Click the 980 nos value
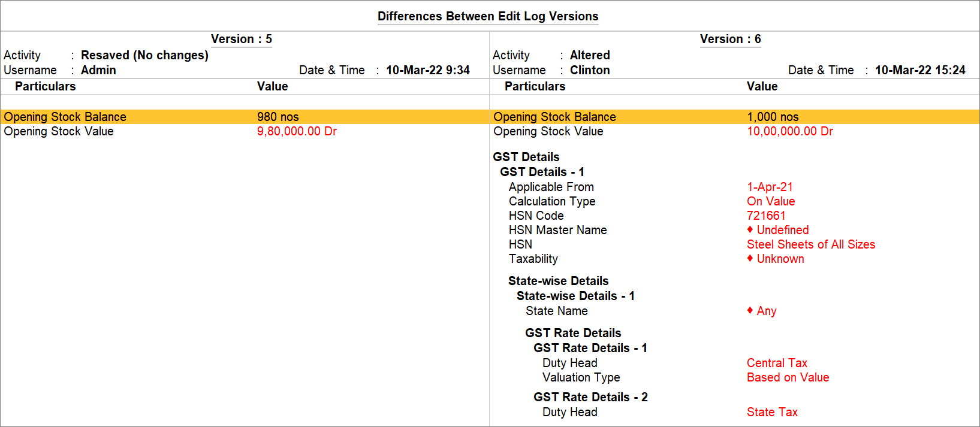 point(278,117)
